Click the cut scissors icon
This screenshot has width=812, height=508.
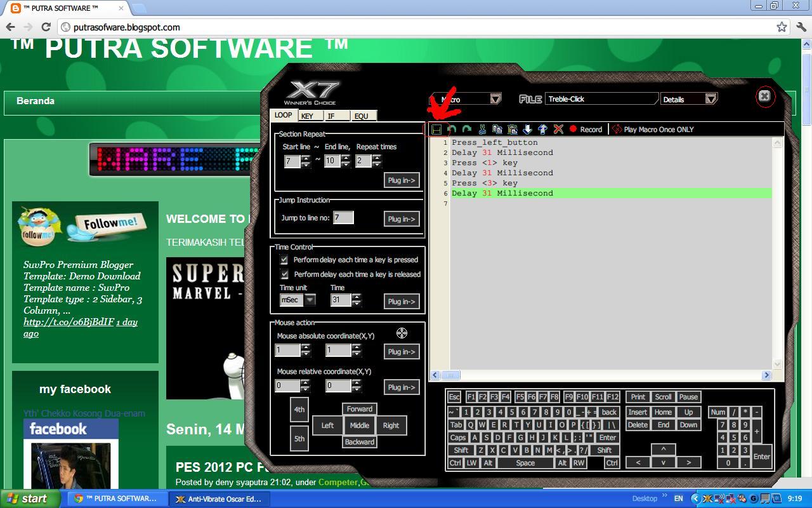click(482, 130)
